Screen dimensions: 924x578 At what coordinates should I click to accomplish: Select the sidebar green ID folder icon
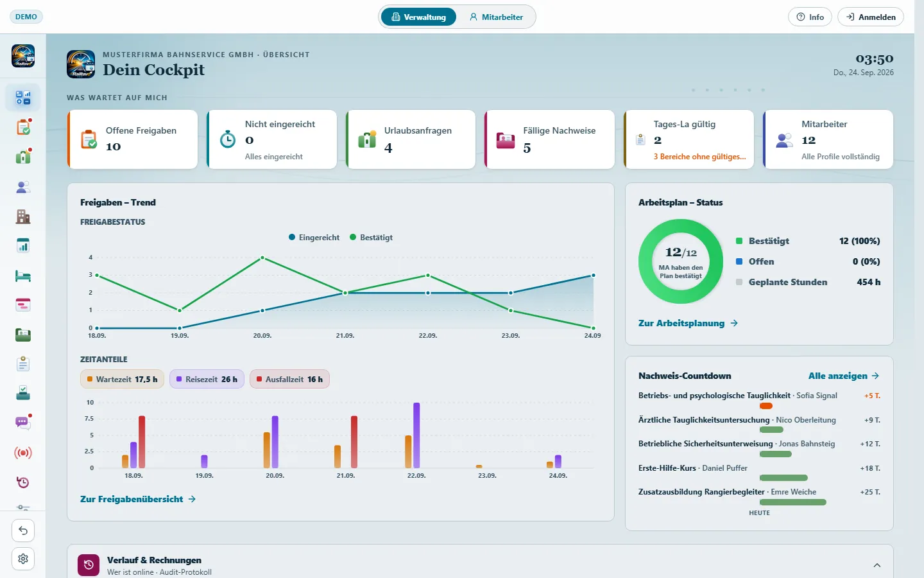click(x=23, y=335)
